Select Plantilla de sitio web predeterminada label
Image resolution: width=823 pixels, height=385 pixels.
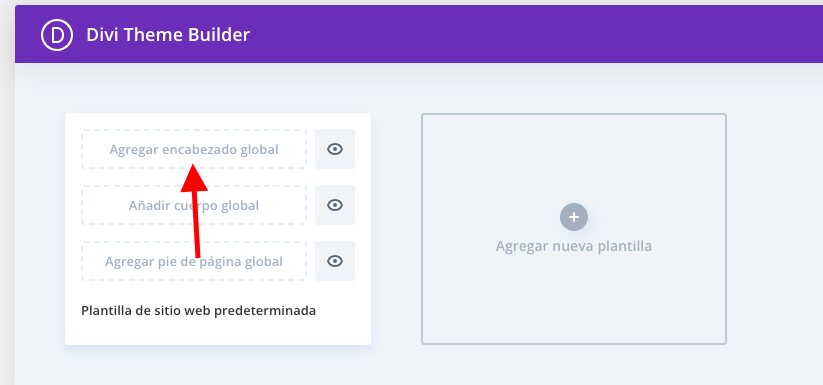(x=198, y=311)
